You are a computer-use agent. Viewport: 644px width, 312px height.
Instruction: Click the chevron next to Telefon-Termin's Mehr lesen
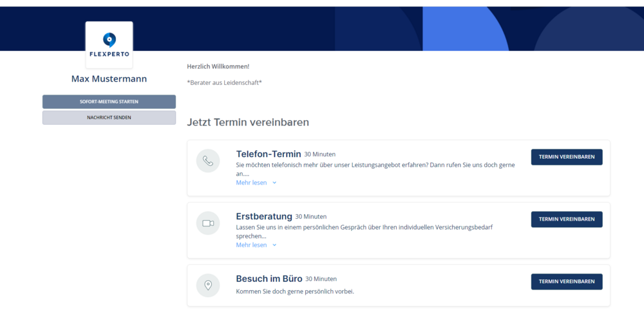point(274,183)
